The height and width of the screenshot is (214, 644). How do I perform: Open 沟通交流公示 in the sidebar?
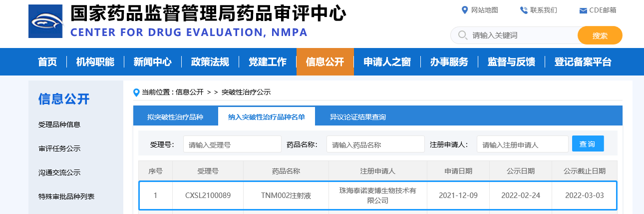pos(59,172)
